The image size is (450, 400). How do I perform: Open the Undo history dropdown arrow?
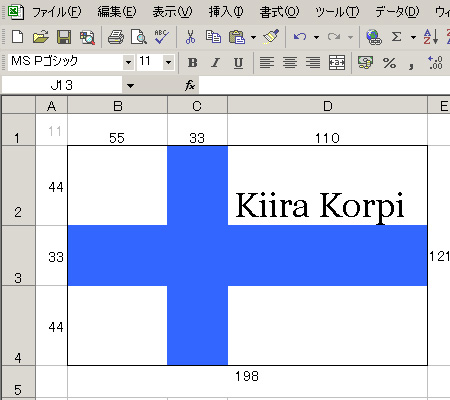(316, 37)
